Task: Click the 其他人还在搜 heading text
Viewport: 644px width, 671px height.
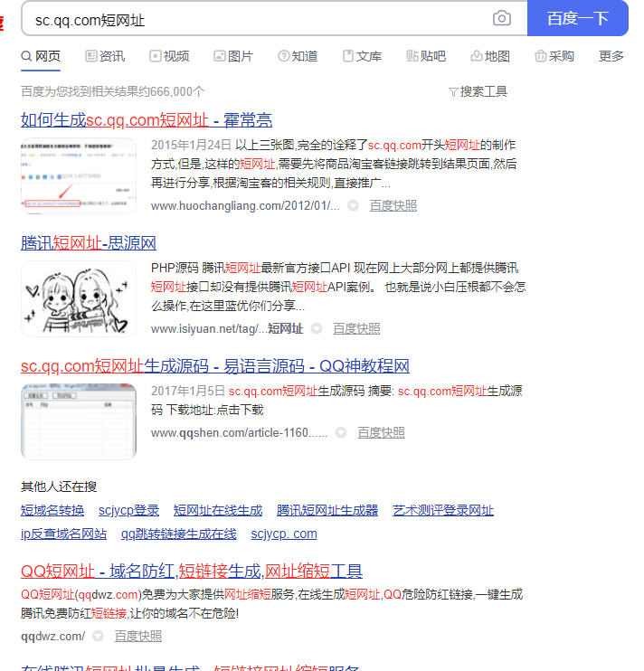Action: coord(59,487)
